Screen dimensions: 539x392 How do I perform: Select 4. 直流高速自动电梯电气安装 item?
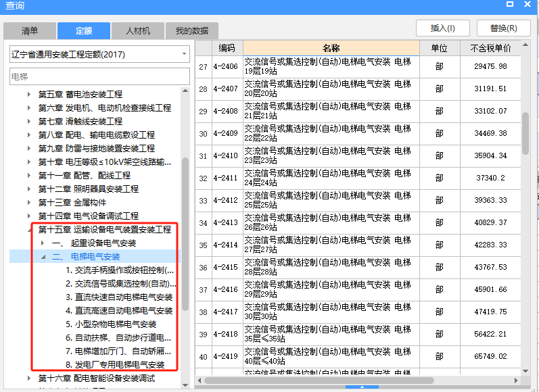pos(119,311)
